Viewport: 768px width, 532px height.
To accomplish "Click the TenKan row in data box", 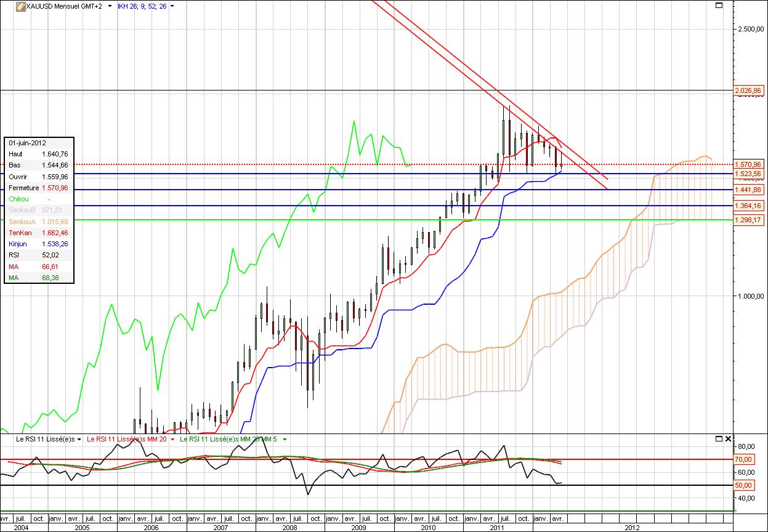I will point(38,233).
